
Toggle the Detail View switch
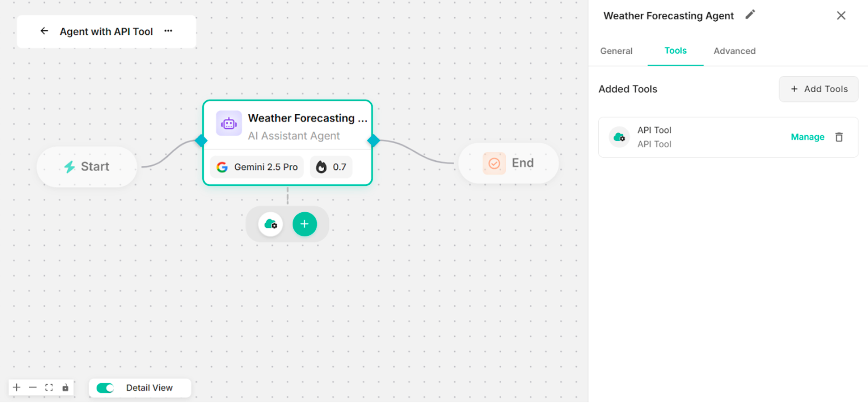point(104,387)
